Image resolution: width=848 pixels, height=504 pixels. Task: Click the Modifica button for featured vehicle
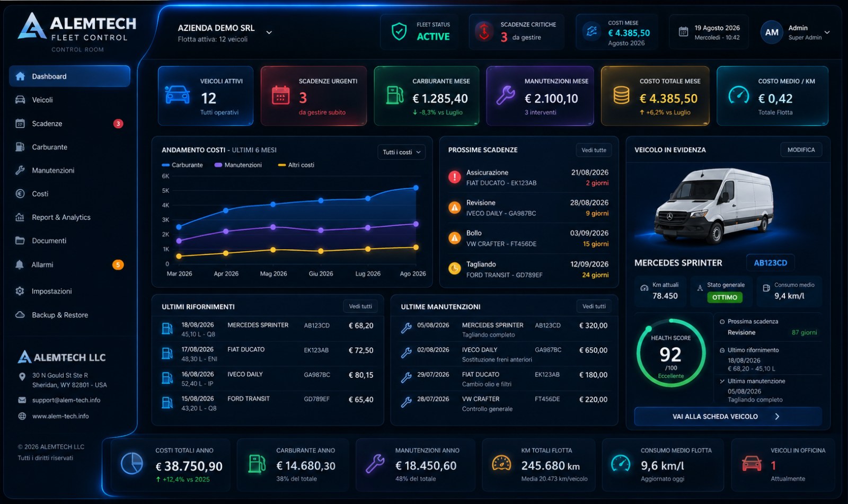pyautogui.click(x=801, y=150)
